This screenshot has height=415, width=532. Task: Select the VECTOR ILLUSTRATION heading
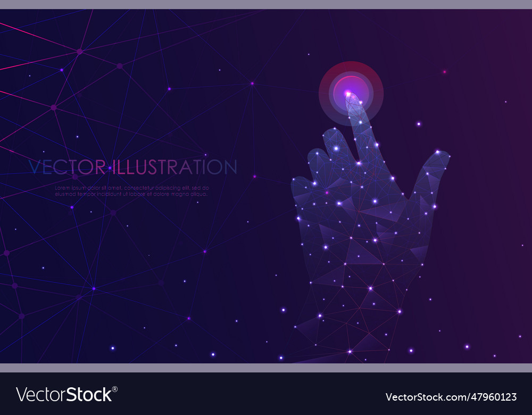tap(133, 167)
